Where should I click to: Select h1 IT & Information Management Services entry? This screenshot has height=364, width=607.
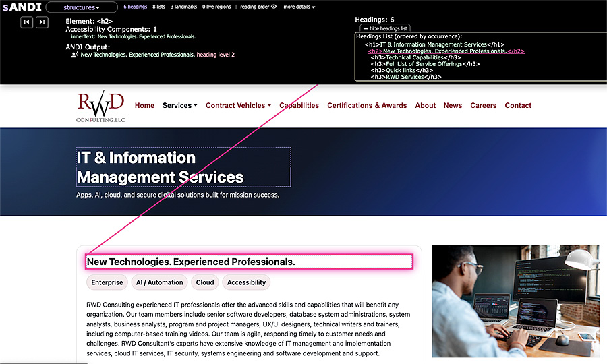tap(434, 44)
